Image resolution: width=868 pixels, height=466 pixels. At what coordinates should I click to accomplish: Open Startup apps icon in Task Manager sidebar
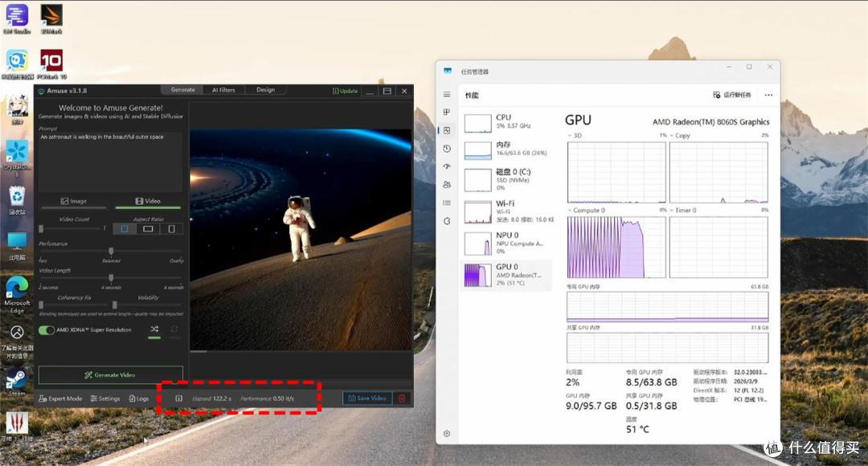tap(447, 166)
